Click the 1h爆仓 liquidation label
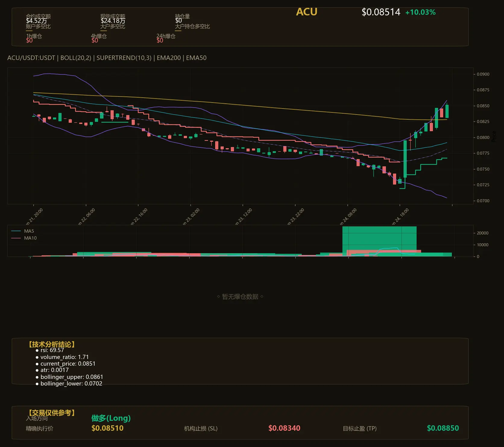 [x=34, y=36]
